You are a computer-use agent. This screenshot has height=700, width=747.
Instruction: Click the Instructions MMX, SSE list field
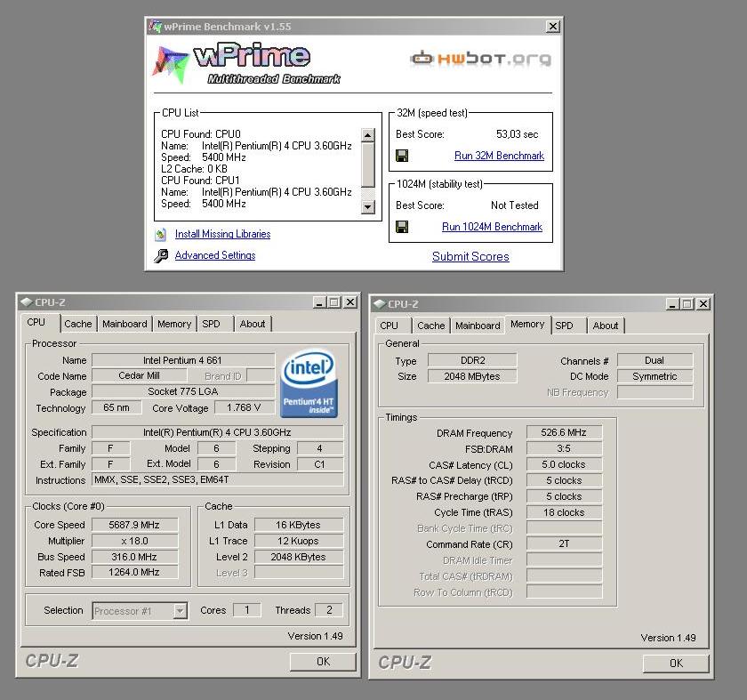tap(218, 479)
